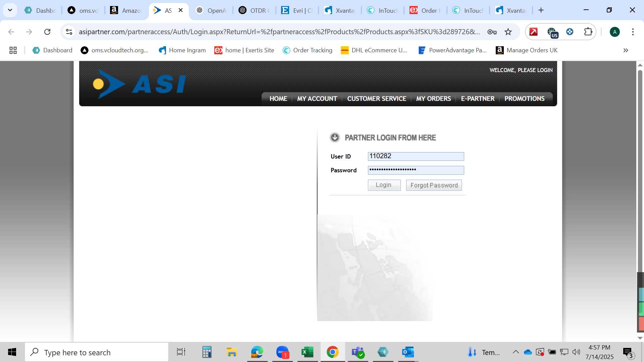Open E-PARTNER menu item
This screenshot has height=362, width=644.
tap(478, 99)
